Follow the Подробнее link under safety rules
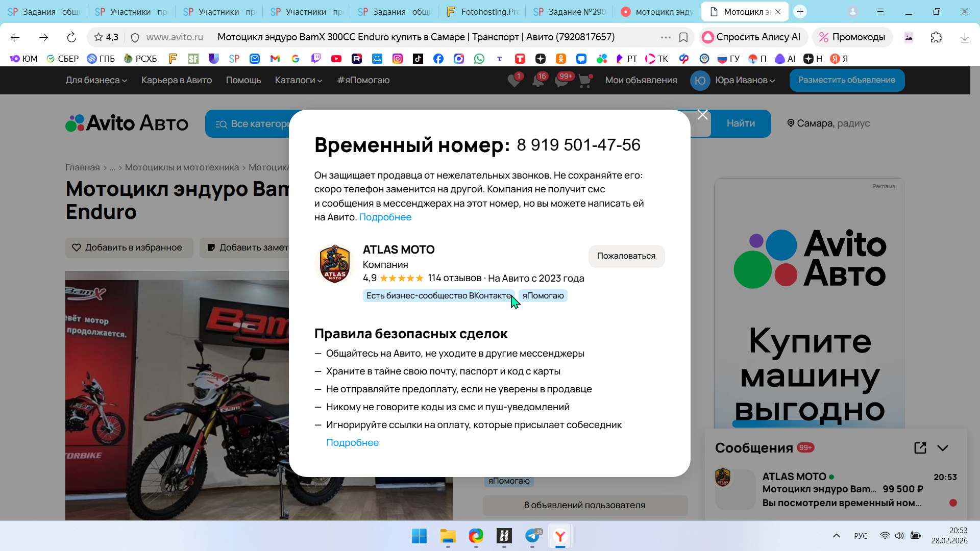The height and width of the screenshot is (551, 980). (x=352, y=442)
